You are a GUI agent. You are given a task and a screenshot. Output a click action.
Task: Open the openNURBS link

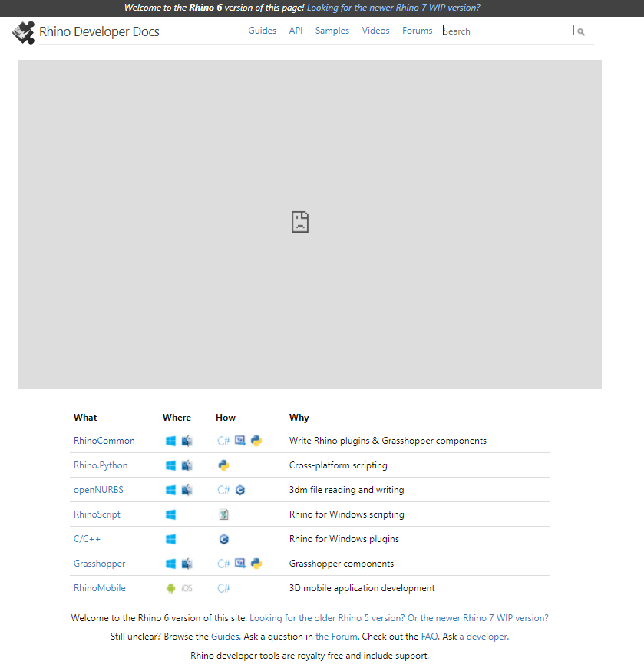pos(98,490)
